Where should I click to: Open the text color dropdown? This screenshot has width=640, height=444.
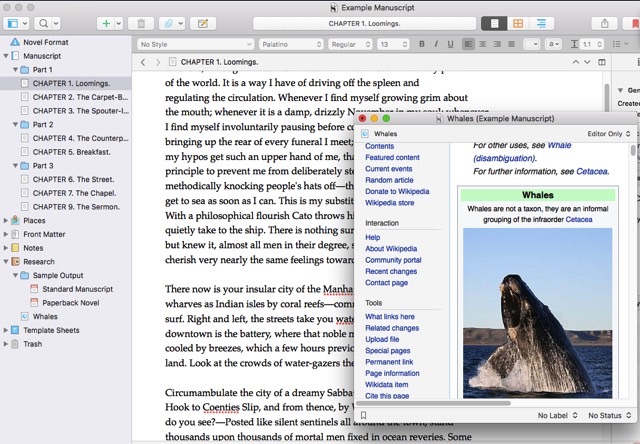[x=531, y=44]
